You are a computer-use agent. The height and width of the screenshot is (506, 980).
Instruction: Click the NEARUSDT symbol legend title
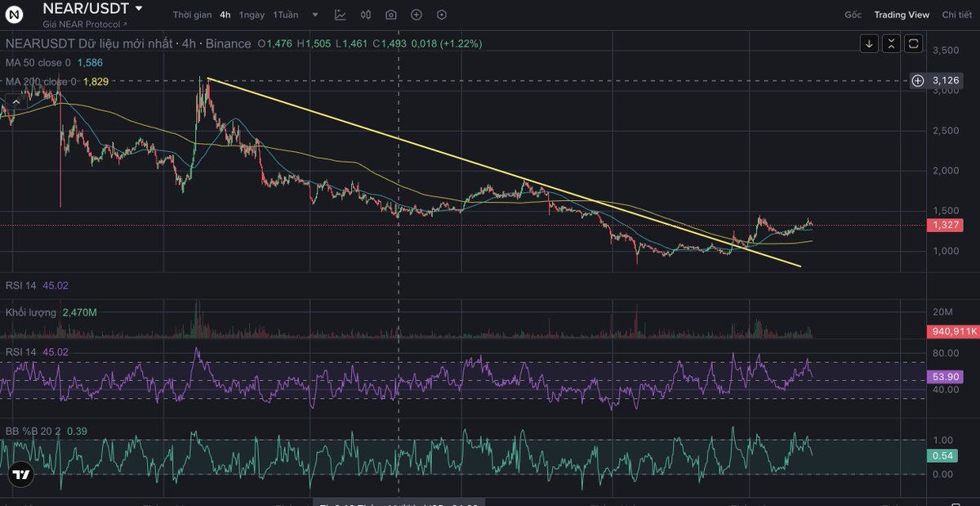coord(128,43)
